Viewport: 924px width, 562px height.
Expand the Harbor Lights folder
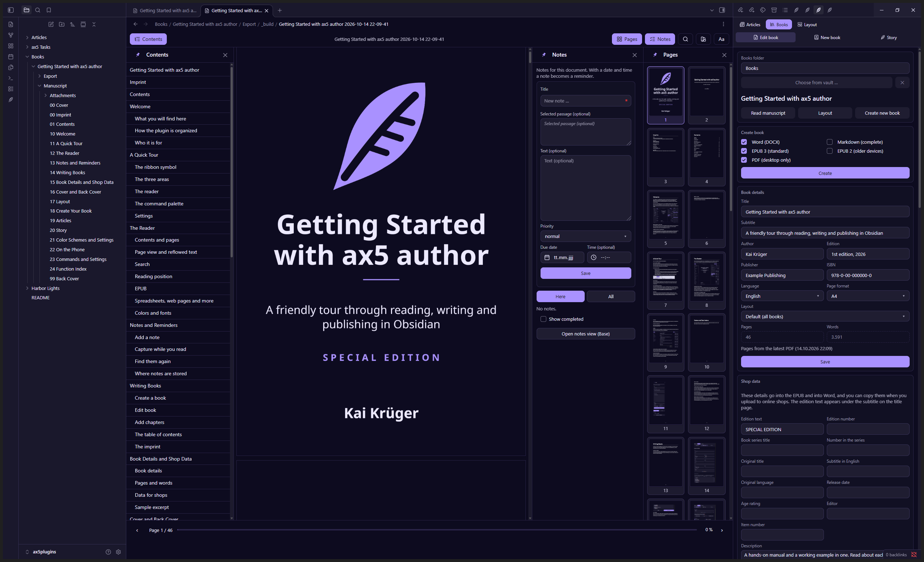tap(27, 288)
